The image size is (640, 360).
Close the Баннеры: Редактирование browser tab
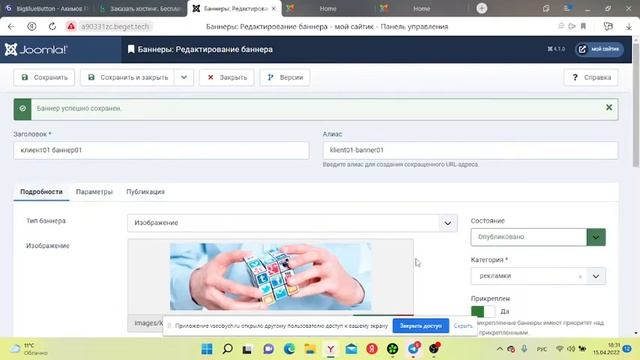tap(273, 8)
